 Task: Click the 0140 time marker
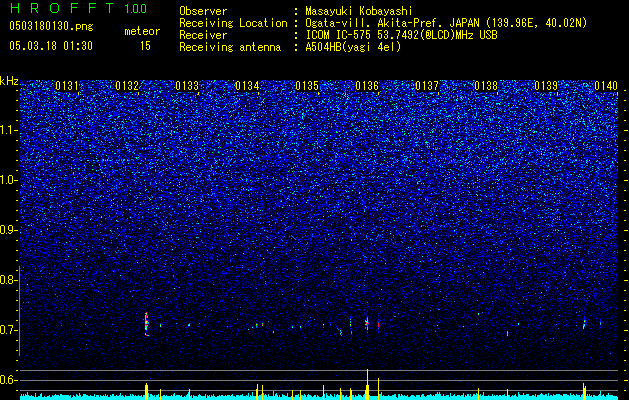coord(606,86)
